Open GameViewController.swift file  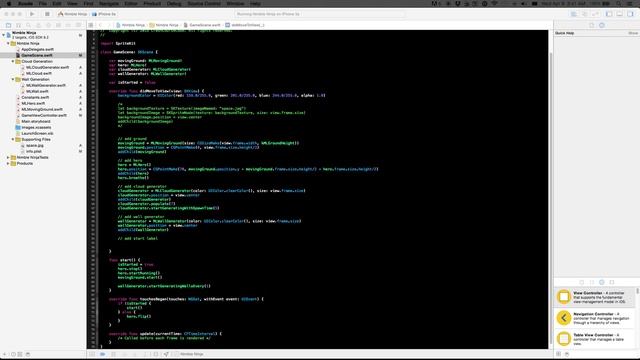click(x=44, y=116)
